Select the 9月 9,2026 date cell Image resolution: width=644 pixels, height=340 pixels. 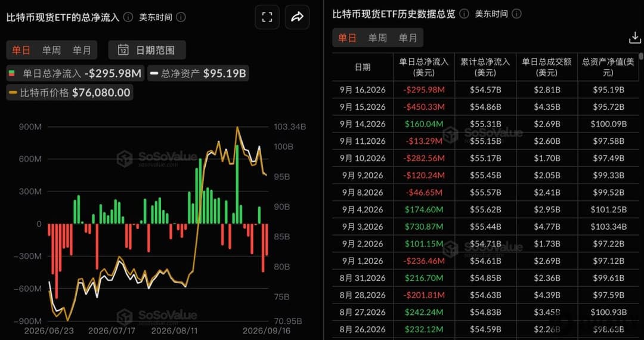pyautogui.click(x=363, y=175)
